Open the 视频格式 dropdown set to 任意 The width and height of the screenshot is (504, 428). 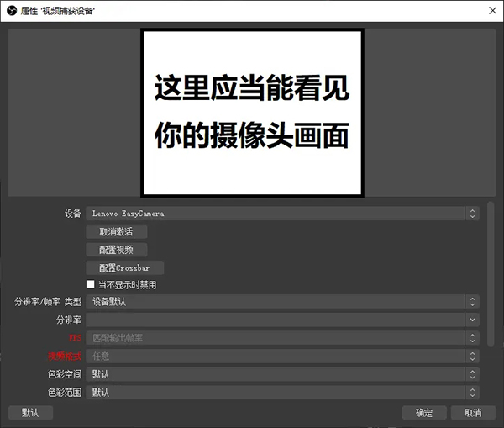point(277,357)
